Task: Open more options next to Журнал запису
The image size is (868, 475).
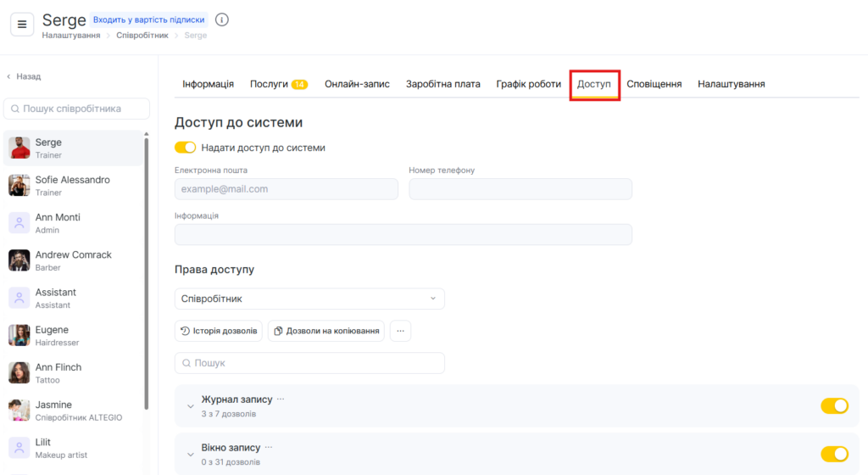Action: [x=281, y=399]
